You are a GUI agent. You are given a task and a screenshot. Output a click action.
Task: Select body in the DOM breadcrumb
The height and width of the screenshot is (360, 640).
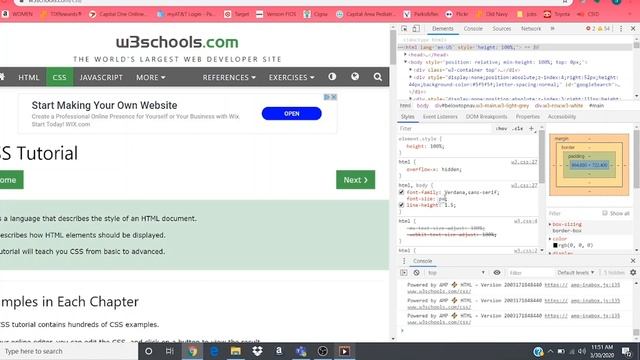click(422, 106)
